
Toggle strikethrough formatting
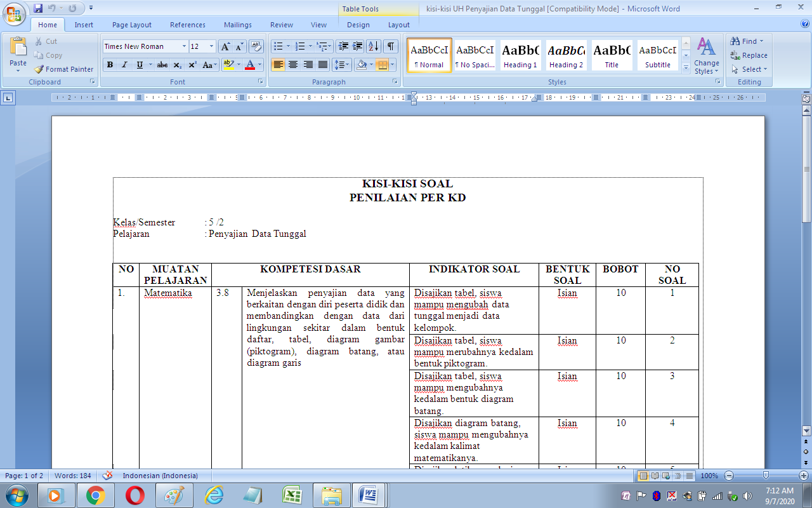point(162,65)
